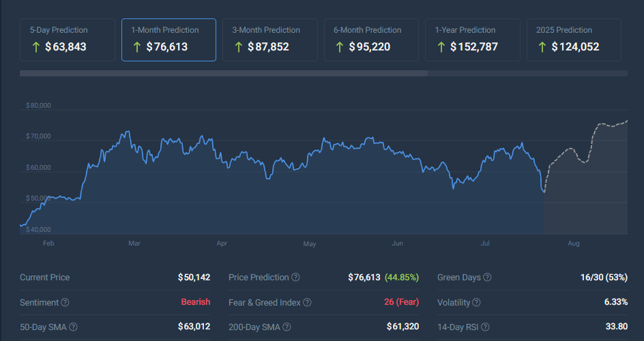Click the Volatility help icon

point(476,302)
